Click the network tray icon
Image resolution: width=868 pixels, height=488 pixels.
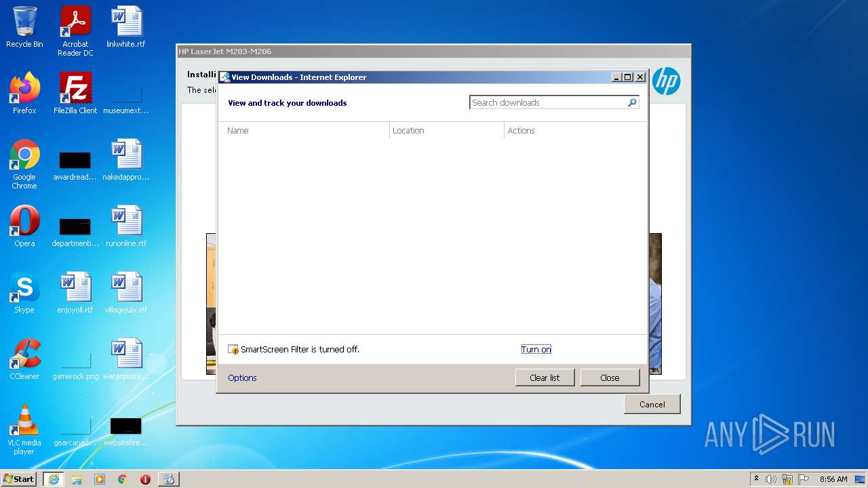pos(787,479)
